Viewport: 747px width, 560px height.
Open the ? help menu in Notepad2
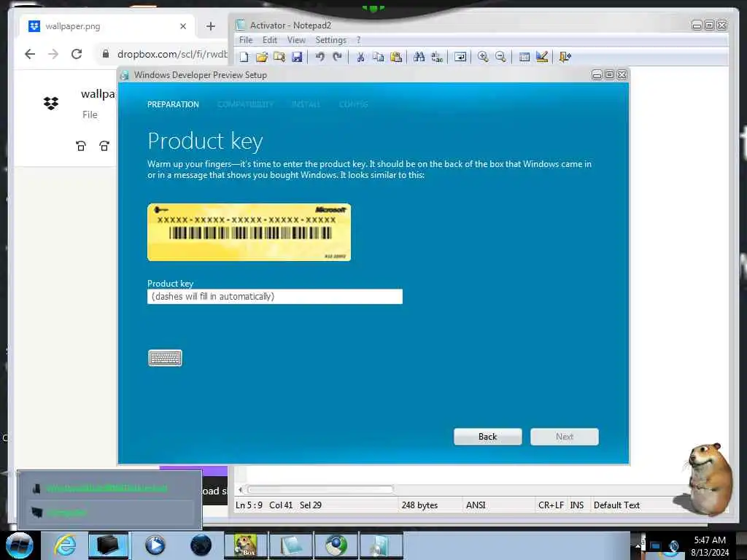[x=359, y=40]
